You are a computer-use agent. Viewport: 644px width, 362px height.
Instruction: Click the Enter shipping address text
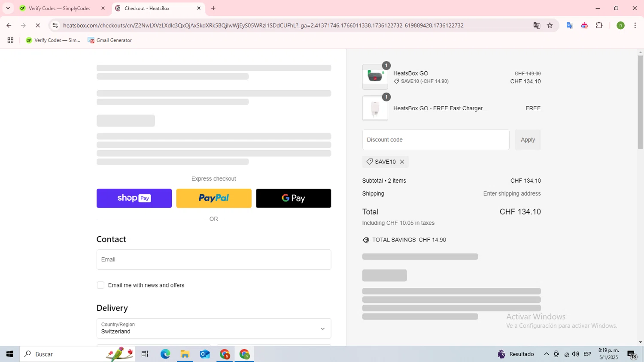512,194
